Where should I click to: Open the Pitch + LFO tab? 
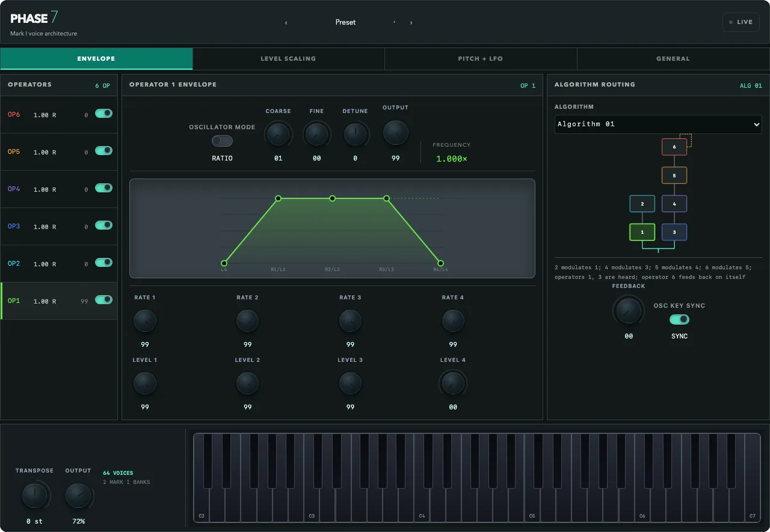tap(480, 59)
